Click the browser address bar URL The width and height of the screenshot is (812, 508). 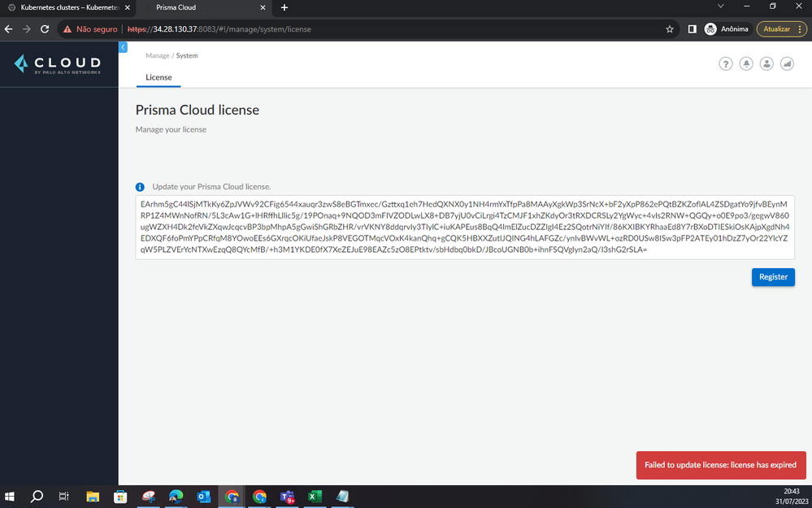tap(219, 29)
